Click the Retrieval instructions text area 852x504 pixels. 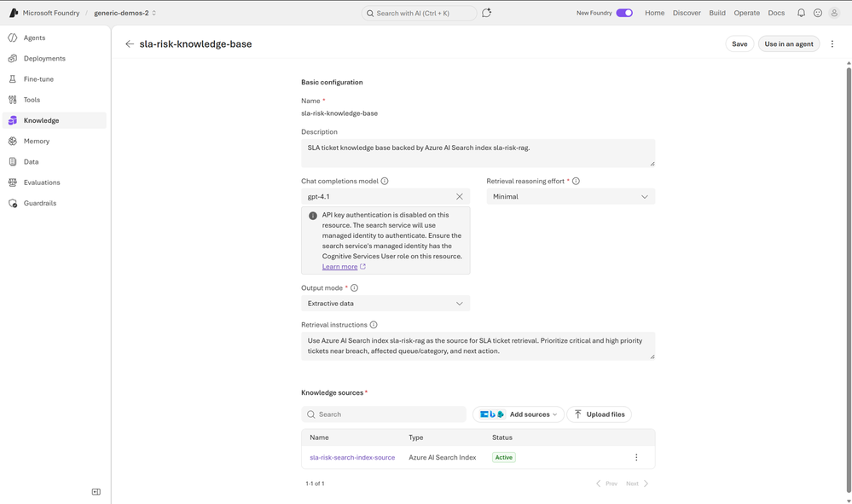pos(478,346)
